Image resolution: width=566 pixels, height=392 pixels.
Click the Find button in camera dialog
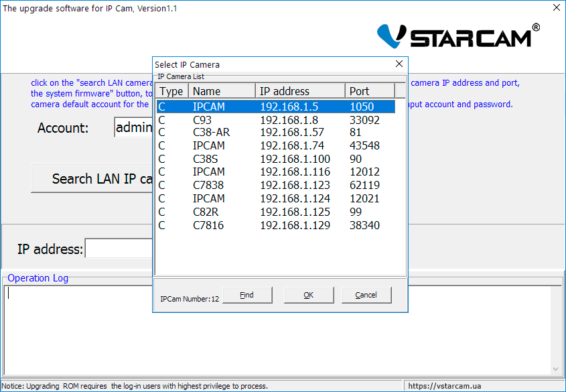[x=247, y=295]
